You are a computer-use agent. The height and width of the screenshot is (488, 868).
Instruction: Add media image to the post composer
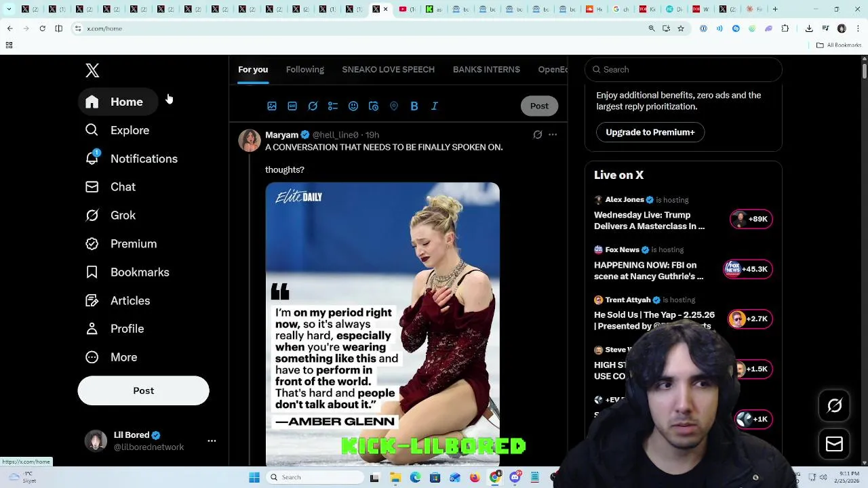(x=272, y=106)
